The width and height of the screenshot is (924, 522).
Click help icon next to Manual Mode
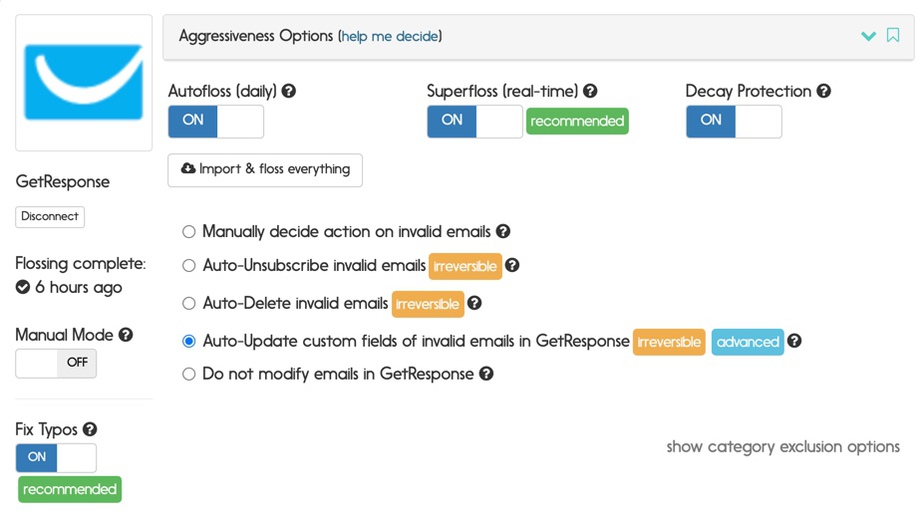pyautogui.click(x=126, y=335)
